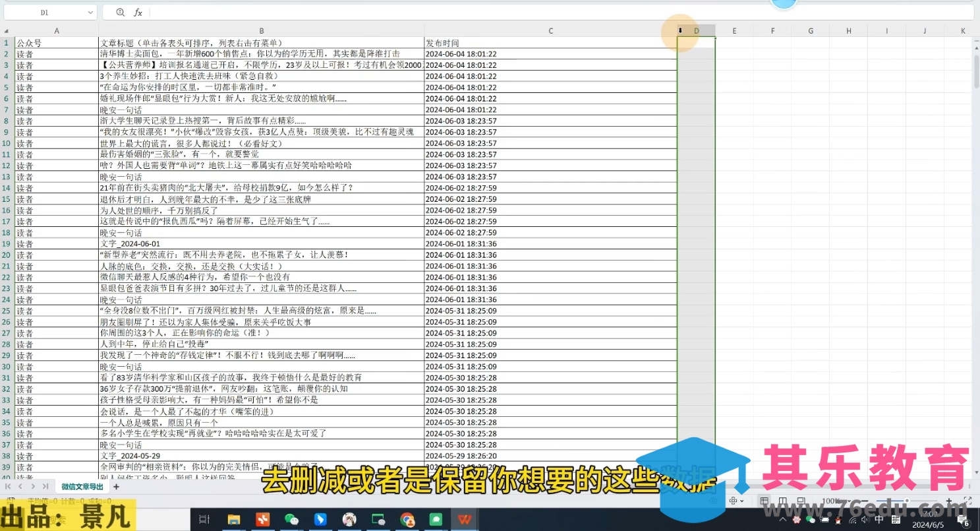Toggle Chinese input method indicator
The width and height of the screenshot is (980, 531).
click(879, 519)
